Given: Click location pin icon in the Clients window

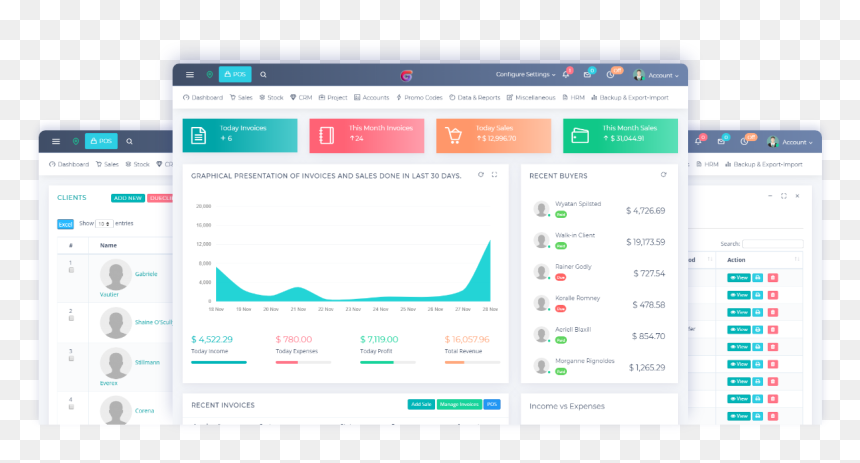Looking at the screenshot, I should [x=76, y=142].
